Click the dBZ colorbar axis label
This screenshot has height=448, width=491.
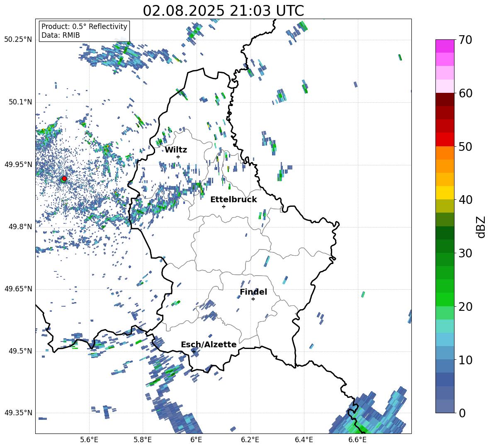tap(481, 227)
